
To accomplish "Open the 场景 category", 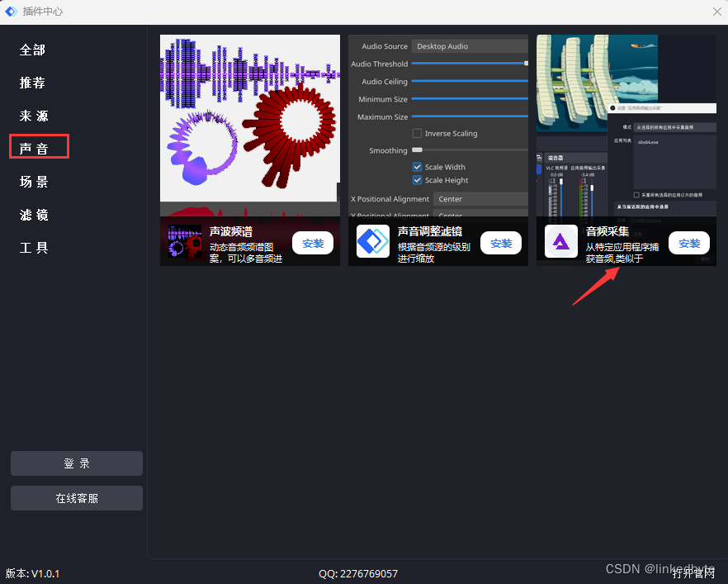I will 34,182.
